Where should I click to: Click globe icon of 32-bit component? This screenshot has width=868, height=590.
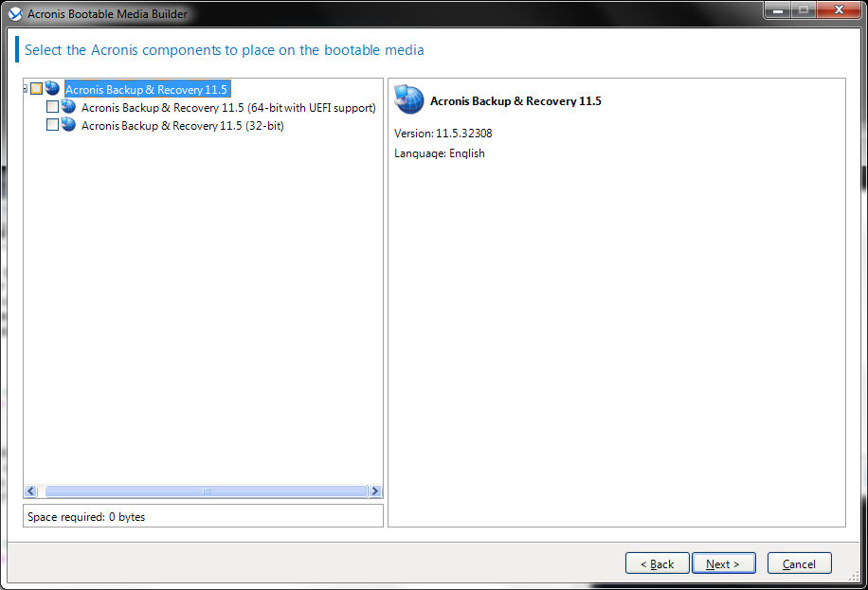pyautogui.click(x=68, y=124)
